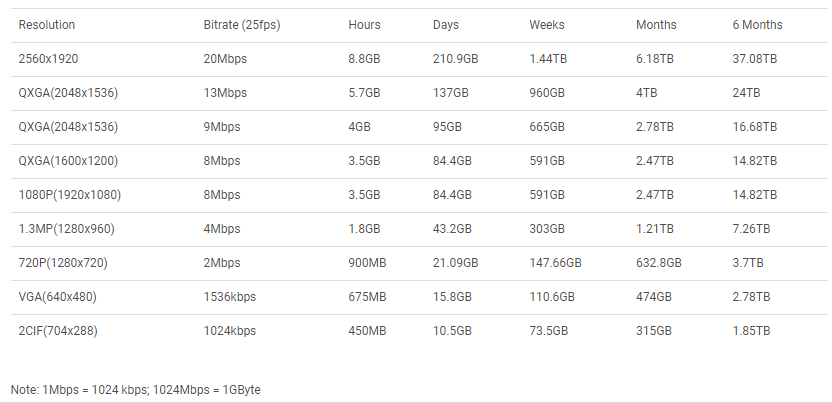832x403 pixels.
Task: Click the 1.3MP(1280x960) row label
Action: pos(67,229)
